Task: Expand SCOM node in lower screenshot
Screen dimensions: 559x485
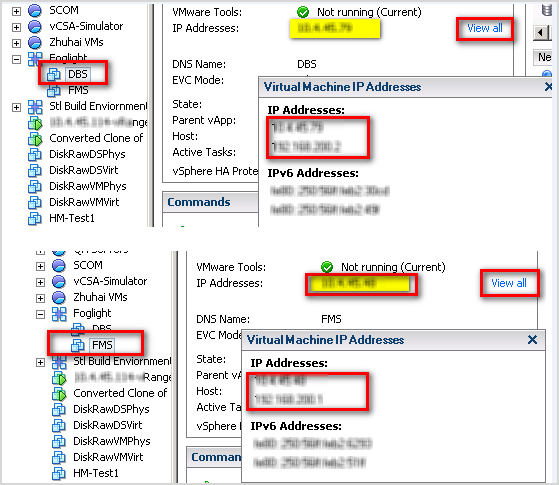Action: [40, 266]
